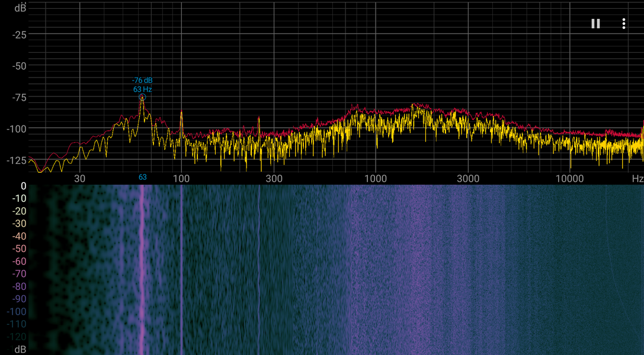Click the '0' spectrogram scale value
The height and width of the screenshot is (355, 644).
pyautogui.click(x=24, y=186)
